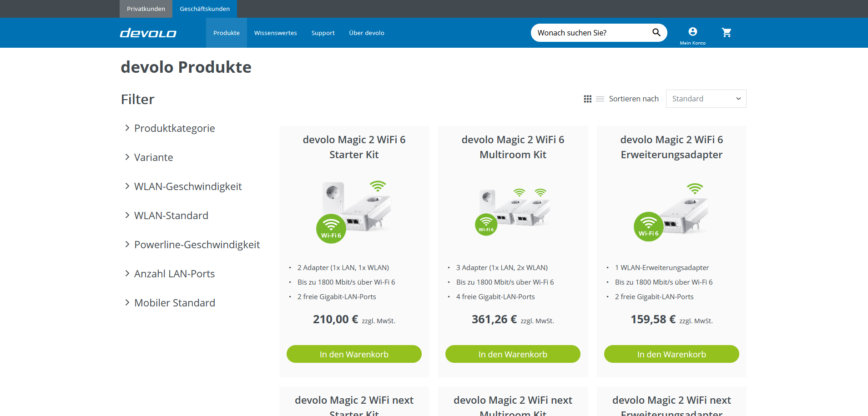Expand the Powerline-Geschwindigkeit filter

click(x=192, y=245)
